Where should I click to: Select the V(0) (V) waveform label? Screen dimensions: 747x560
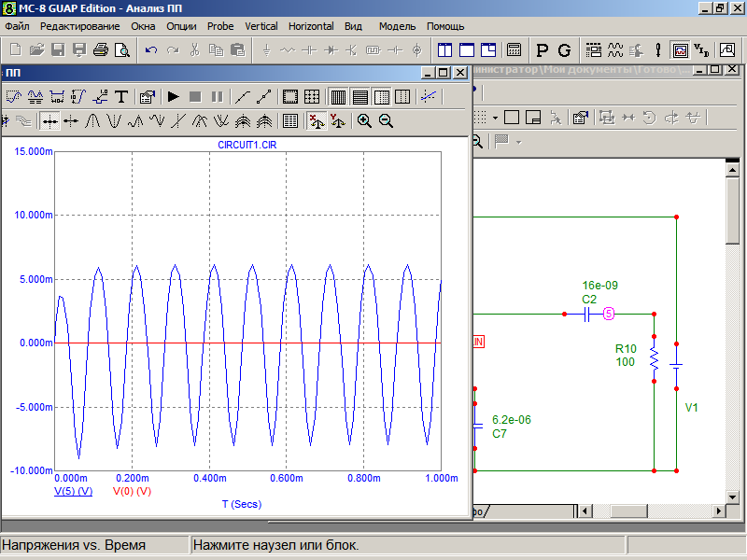click(132, 490)
